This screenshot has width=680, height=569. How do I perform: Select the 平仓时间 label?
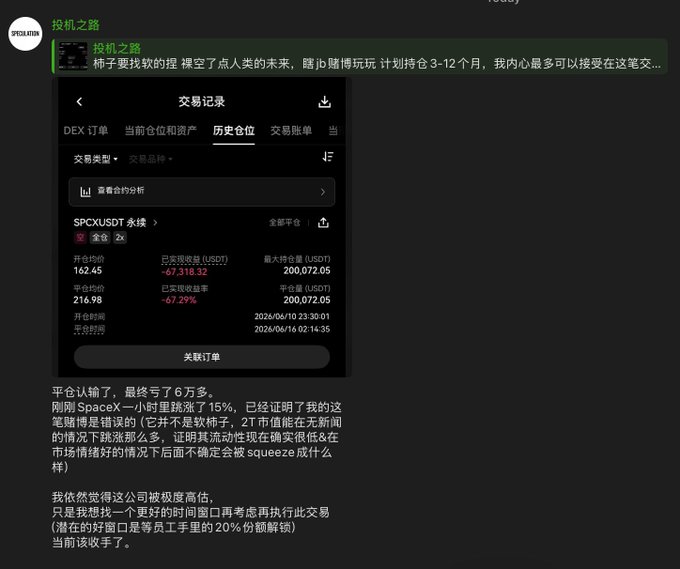(x=89, y=329)
